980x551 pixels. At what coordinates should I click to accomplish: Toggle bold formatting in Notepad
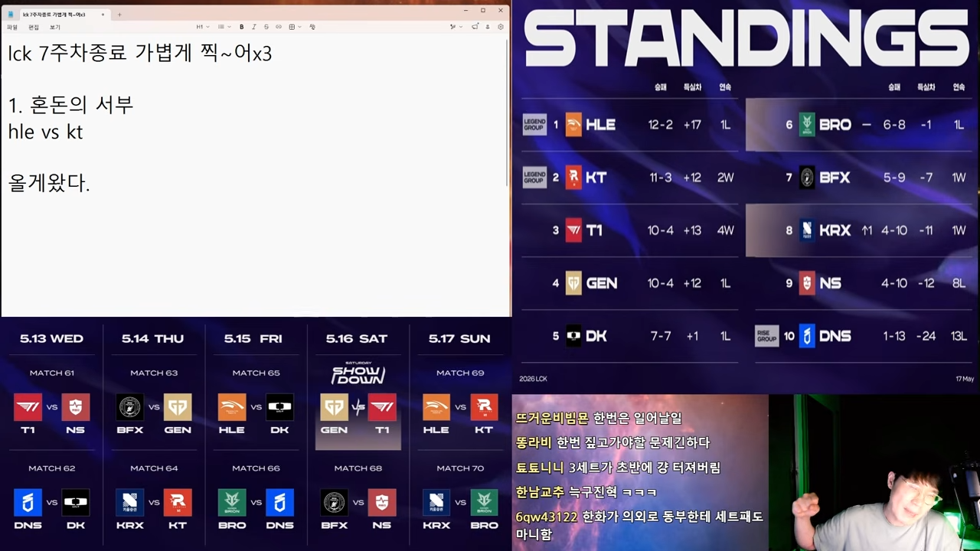coord(241,27)
